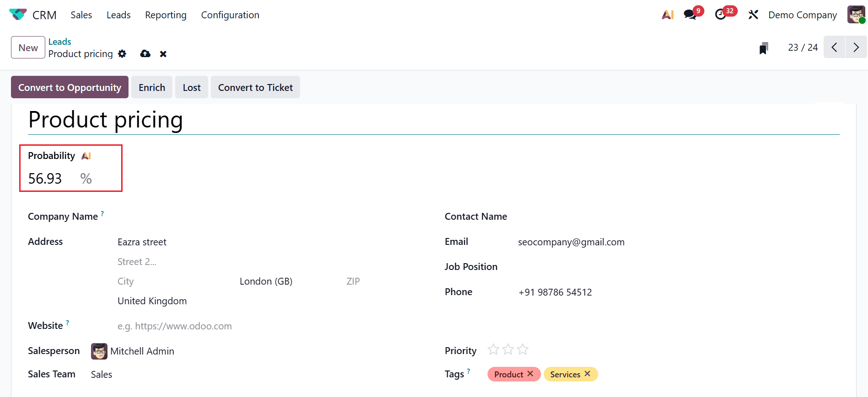Open the Configuration menu
The width and height of the screenshot is (868, 397).
[x=230, y=15]
